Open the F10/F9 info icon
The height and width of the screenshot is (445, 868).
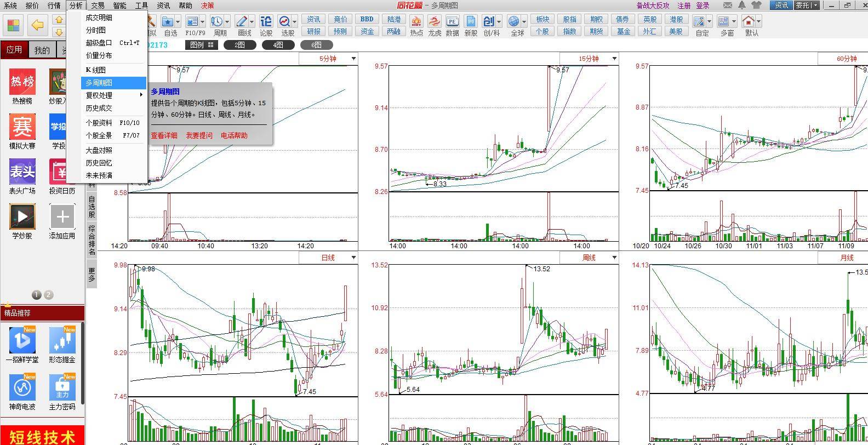coord(192,22)
